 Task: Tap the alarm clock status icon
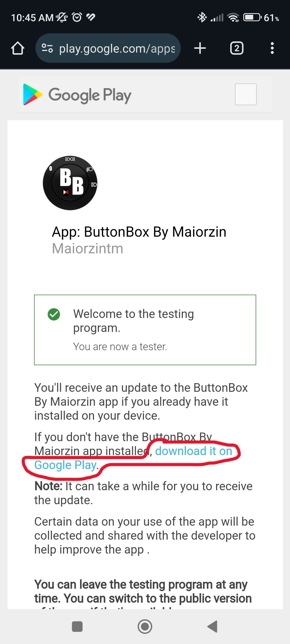[x=77, y=17]
